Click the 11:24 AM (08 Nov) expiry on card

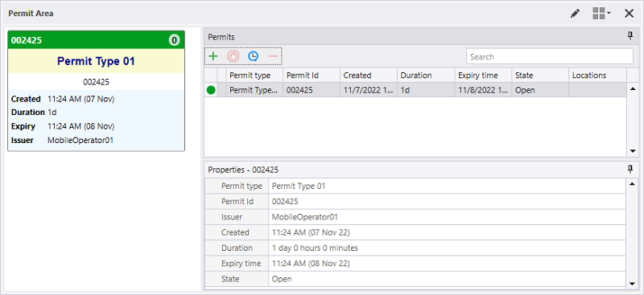pos(81,126)
